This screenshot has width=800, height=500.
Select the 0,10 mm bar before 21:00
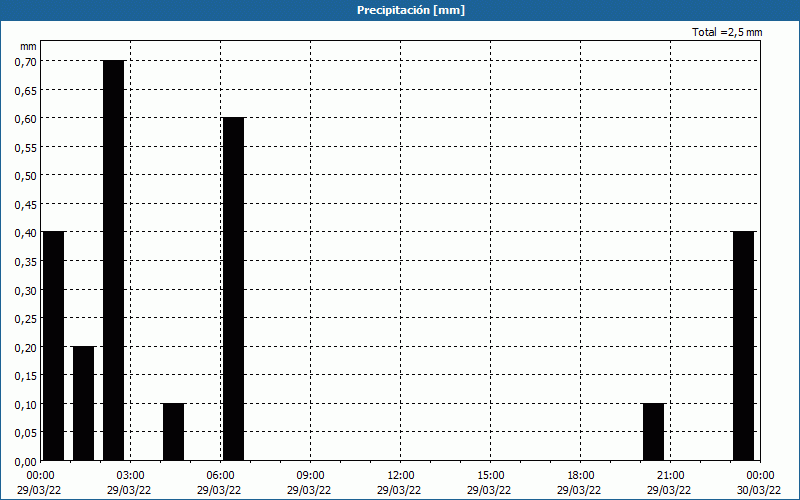click(x=654, y=432)
